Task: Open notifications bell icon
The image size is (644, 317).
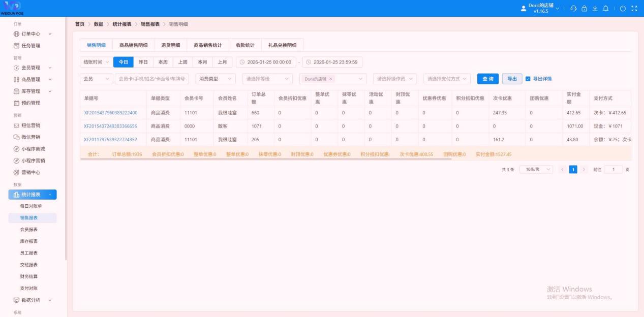Action: 606,8
